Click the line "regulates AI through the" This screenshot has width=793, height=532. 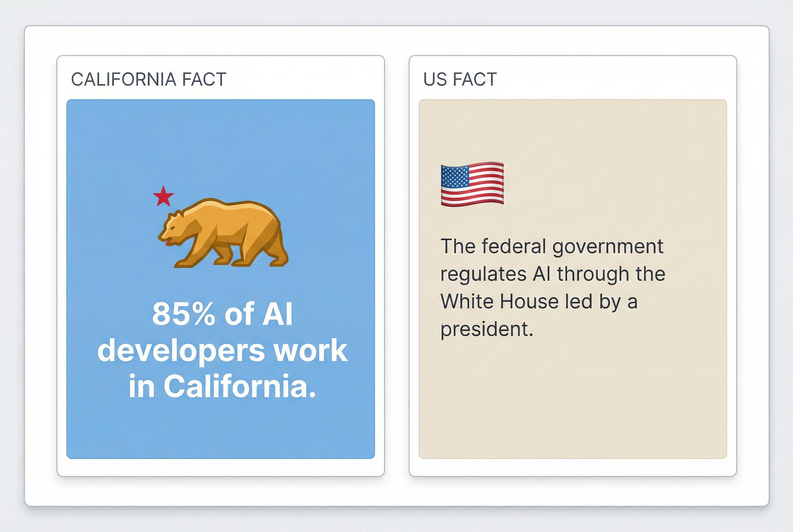point(553,274)
